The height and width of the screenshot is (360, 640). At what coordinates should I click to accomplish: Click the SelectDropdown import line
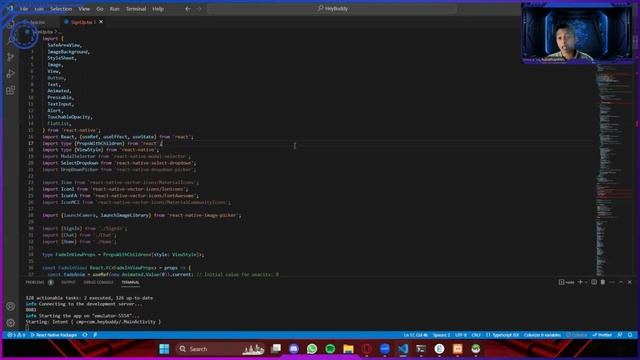[119, 163]
